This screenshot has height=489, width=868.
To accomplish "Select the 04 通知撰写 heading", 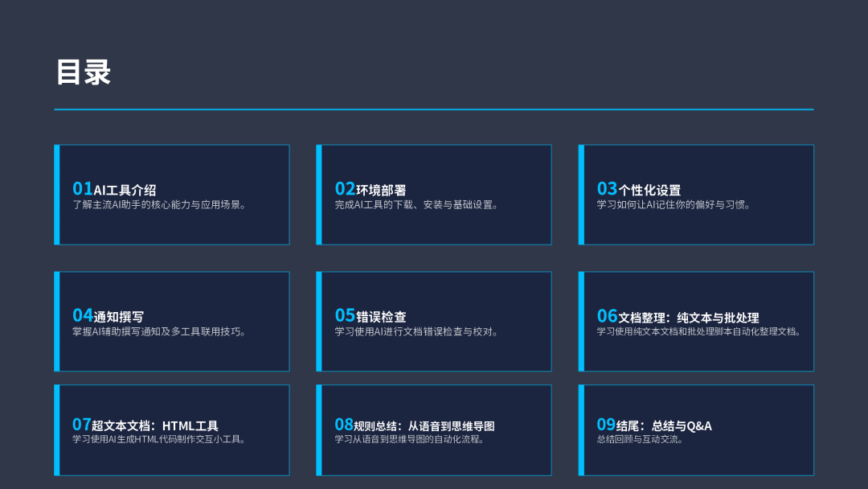I will [108, 315].
